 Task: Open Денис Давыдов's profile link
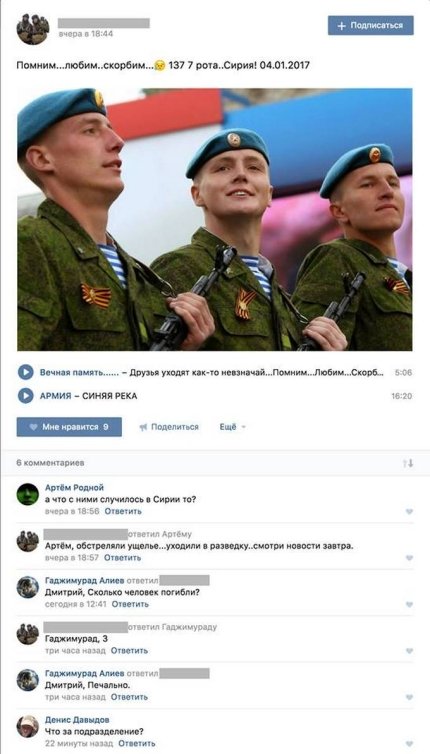coord(77,720)
